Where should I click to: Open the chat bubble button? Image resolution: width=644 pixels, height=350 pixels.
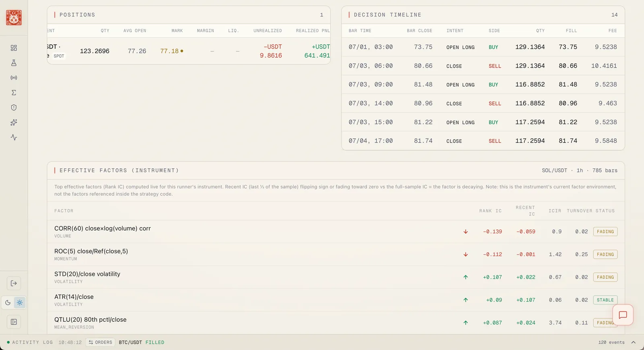click(x=623, y=315)
